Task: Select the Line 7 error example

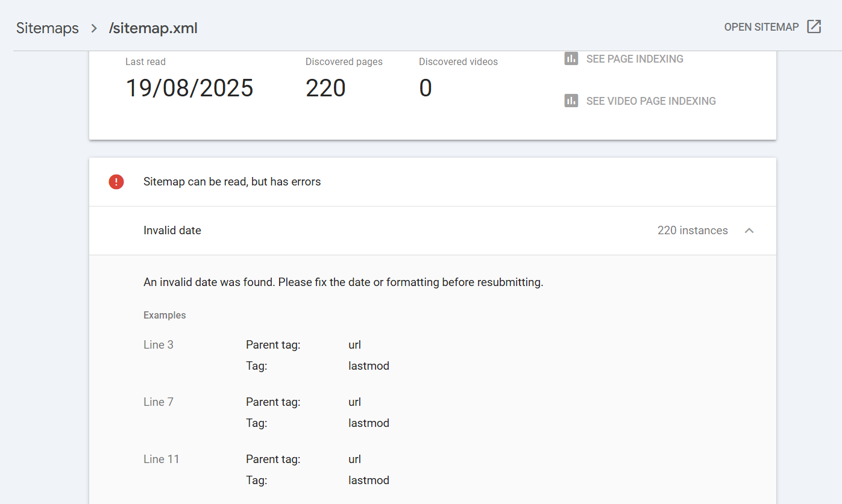Action: pos(159,402)
